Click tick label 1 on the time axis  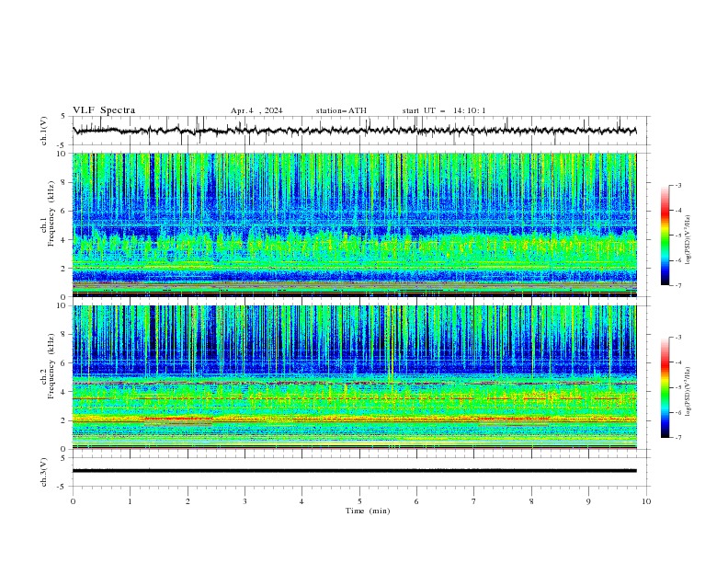click(130, 501)
